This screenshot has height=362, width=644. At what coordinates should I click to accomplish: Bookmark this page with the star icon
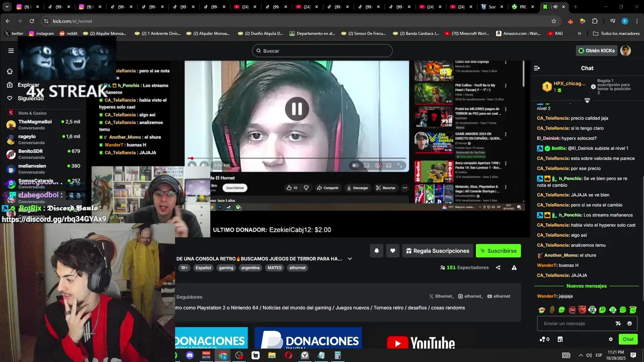point(554,21)
